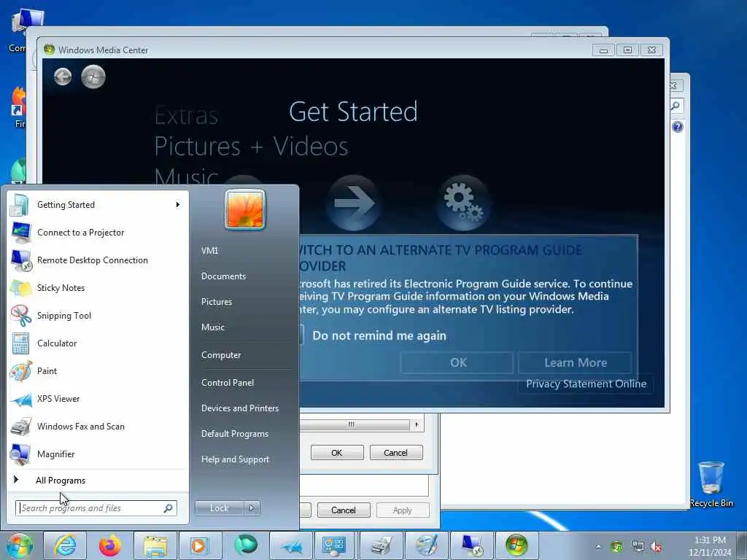Click the network tray icon
747x560 pixels.
(x=638, y=546)
